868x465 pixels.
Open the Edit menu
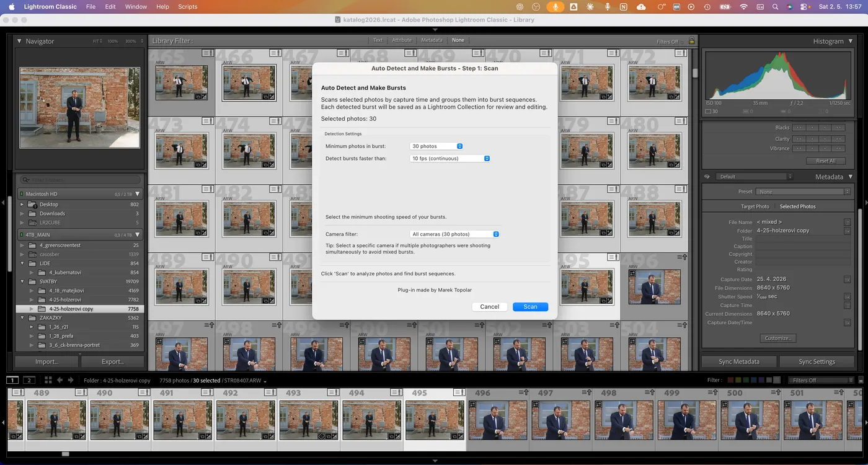[x=110, y=7]
